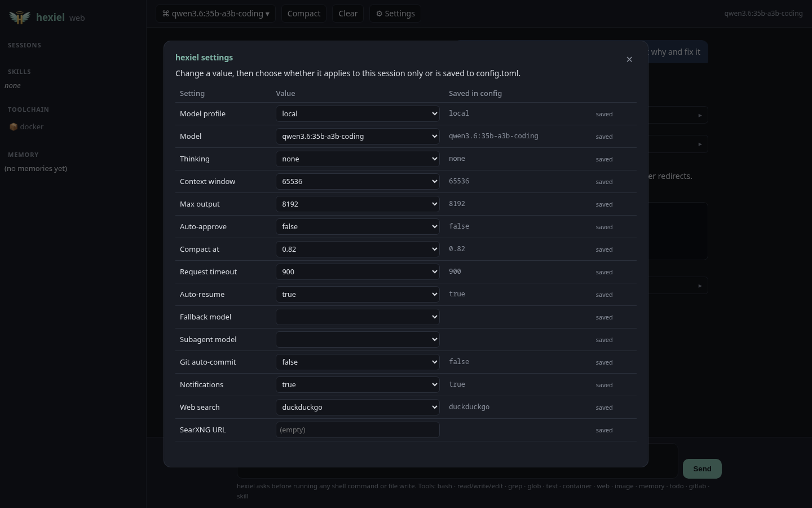This screenshot has width=812, height=508.
Task: Click the TOOLCHAIN sidebar heading
Action: [28, 110]
